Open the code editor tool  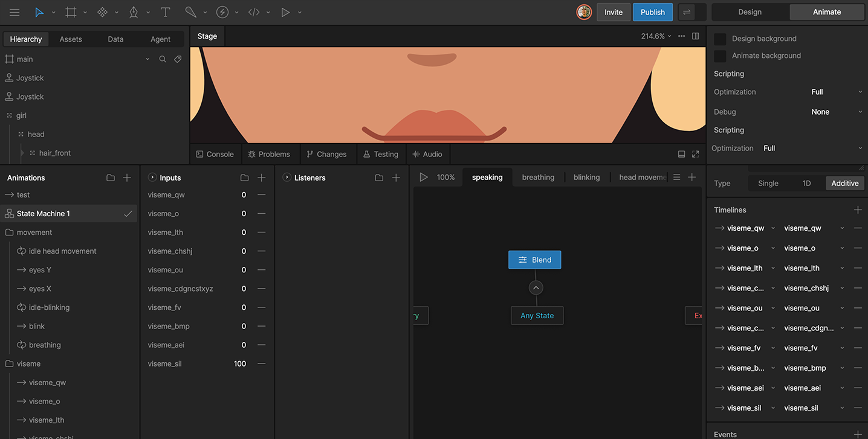[x=254, y=12]
